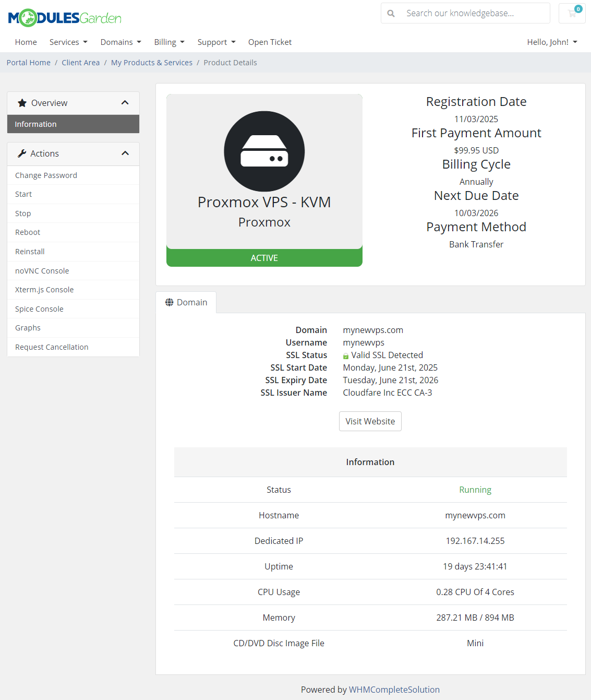
Task: Click the Proxmox VPS server image
Action: click(264, 151)
